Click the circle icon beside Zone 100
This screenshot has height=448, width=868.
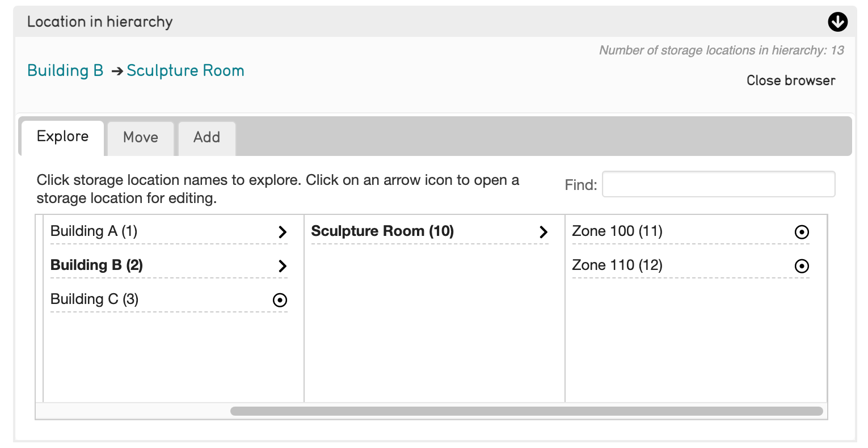(802, 232)
